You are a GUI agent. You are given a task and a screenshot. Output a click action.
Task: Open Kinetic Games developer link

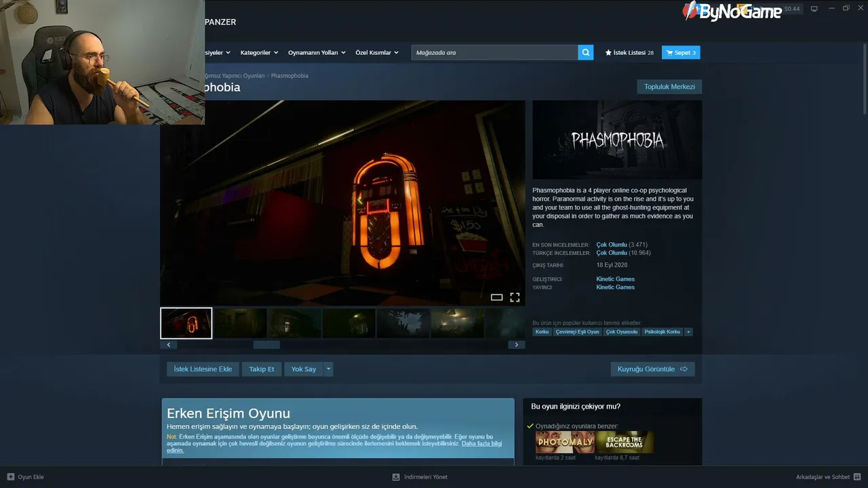615,279
